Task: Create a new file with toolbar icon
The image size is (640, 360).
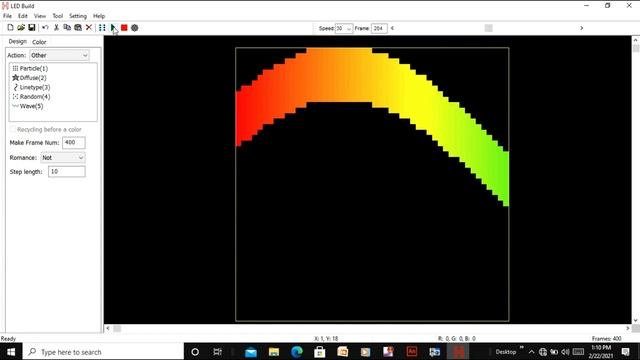Action: (x=10, y=27)
